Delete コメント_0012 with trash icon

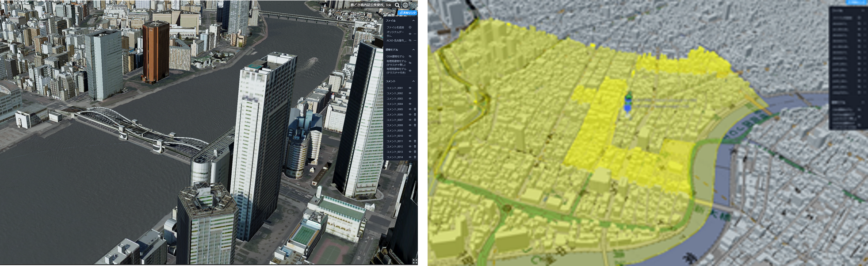[415, 146]
